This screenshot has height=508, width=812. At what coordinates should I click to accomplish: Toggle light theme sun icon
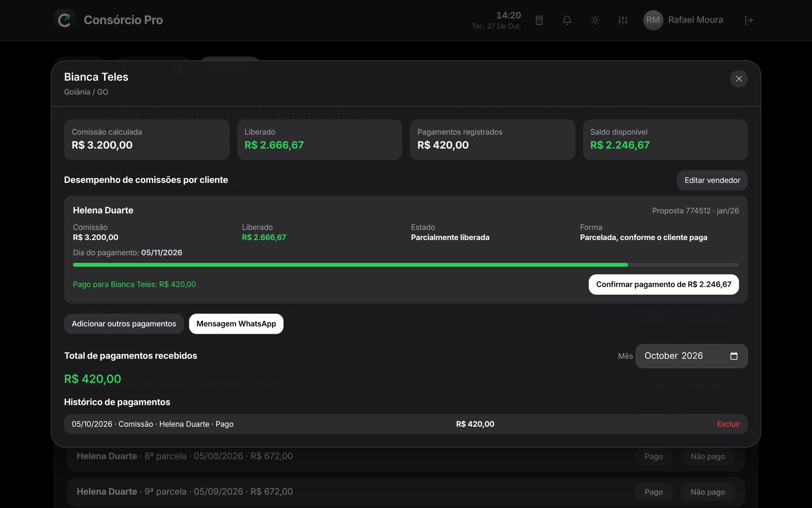pyautogui.click(x=595, y=20)
